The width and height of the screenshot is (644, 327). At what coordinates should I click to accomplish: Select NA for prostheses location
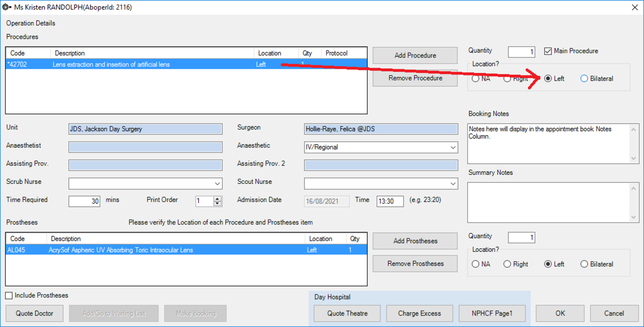pyautogui.click(x=476, y=264)
